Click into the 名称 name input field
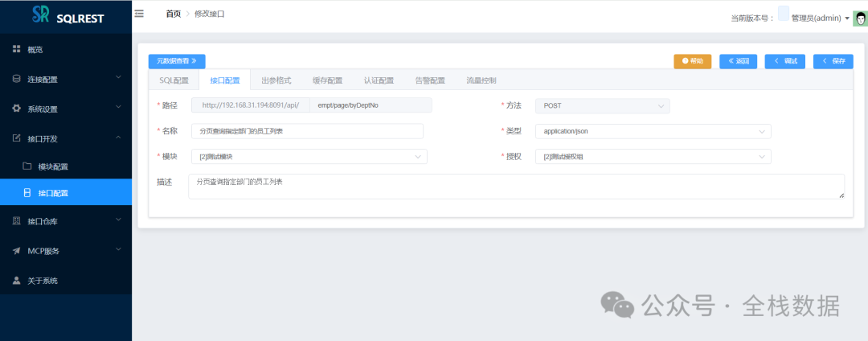This screenshot has height=341, width=868. 306,131
